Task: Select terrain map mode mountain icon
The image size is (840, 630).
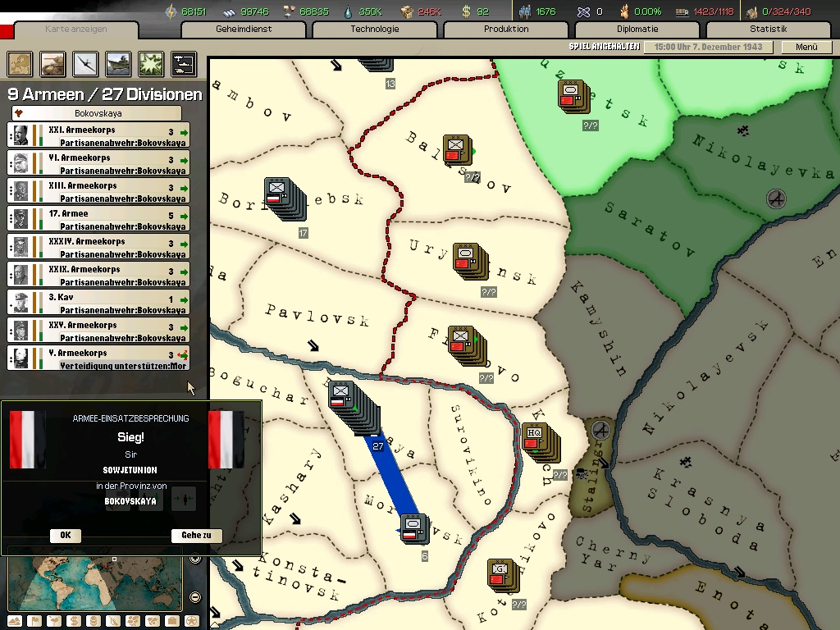Action: tap(15, 622)
